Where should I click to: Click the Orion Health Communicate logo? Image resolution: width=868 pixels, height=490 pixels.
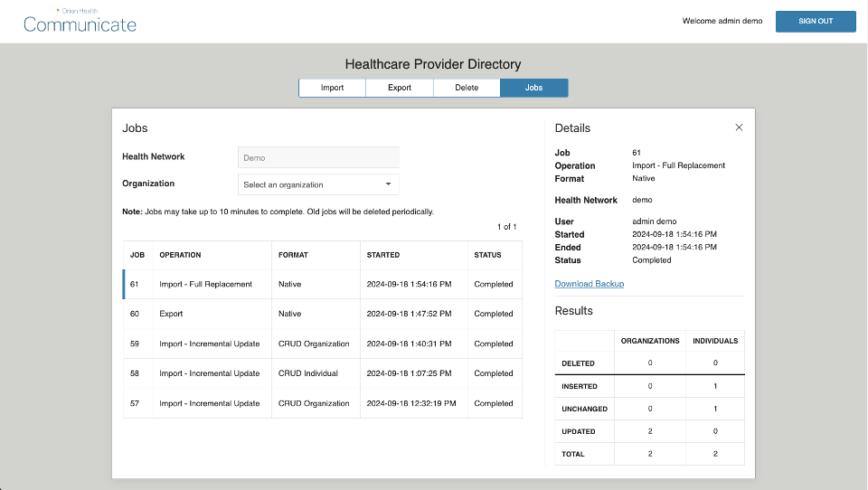tap(80, 22)
